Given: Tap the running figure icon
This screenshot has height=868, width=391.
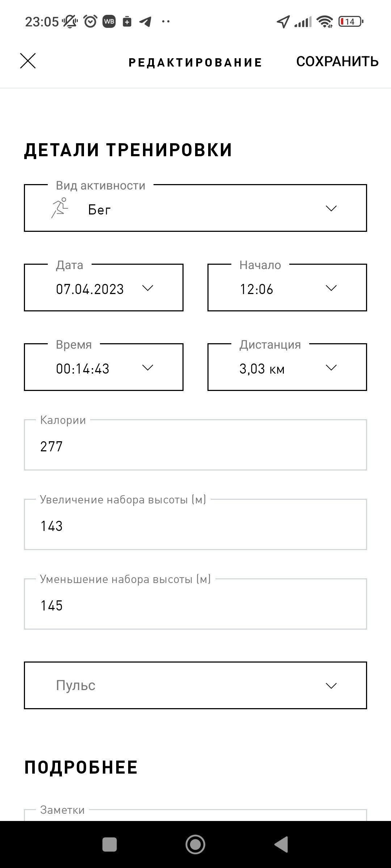Looking at the screenshot, I should [x=60, y=208].
